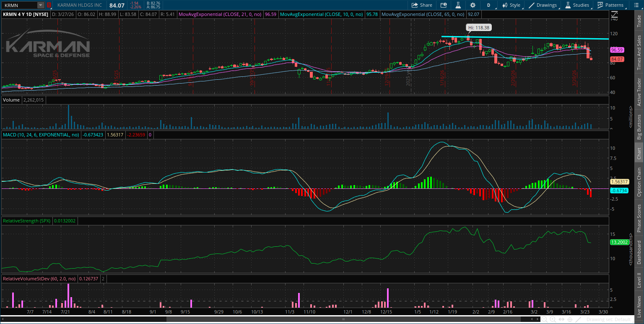
Task: Switch to the Times And Sales side tab
Action: click(x=639, y=52)
